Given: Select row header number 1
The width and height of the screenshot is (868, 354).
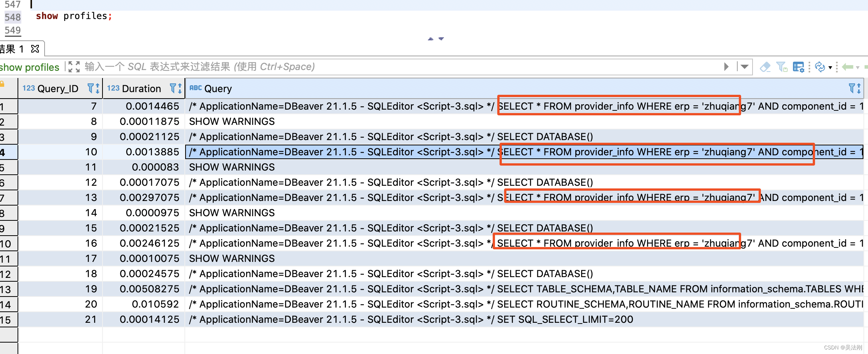Looking at the screenshot, I should click(9, 106).
